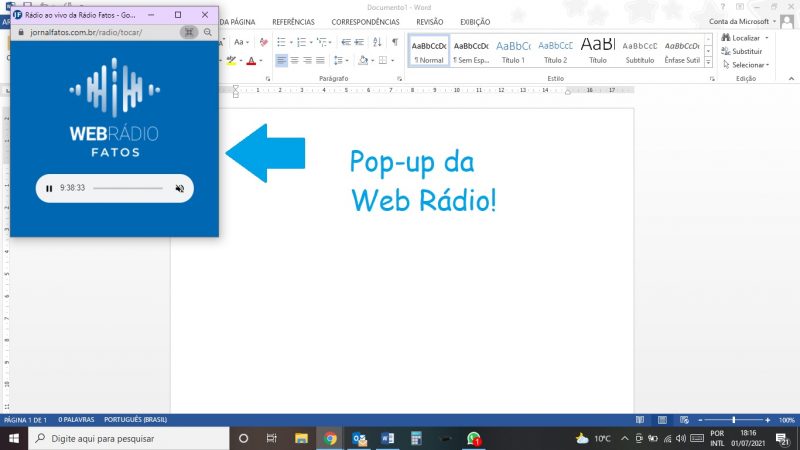Click the multilevel list icon
The image size is (800, 450).
pyautogui.click(x=321, y=42)
